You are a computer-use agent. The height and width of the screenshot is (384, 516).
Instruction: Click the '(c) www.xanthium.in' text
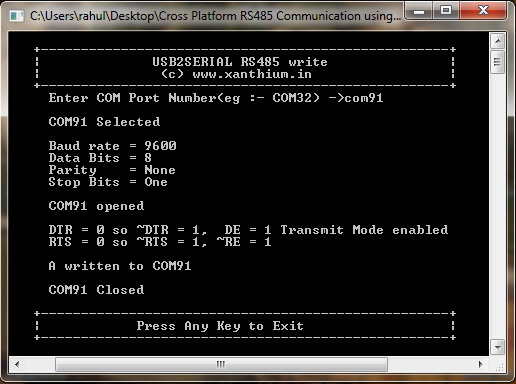point(236,74)
